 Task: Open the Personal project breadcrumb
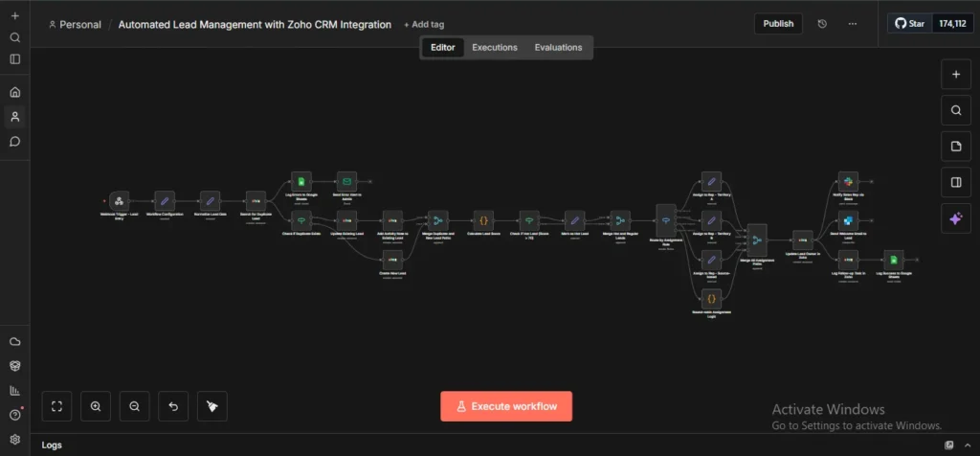click(x=75, y=24)
